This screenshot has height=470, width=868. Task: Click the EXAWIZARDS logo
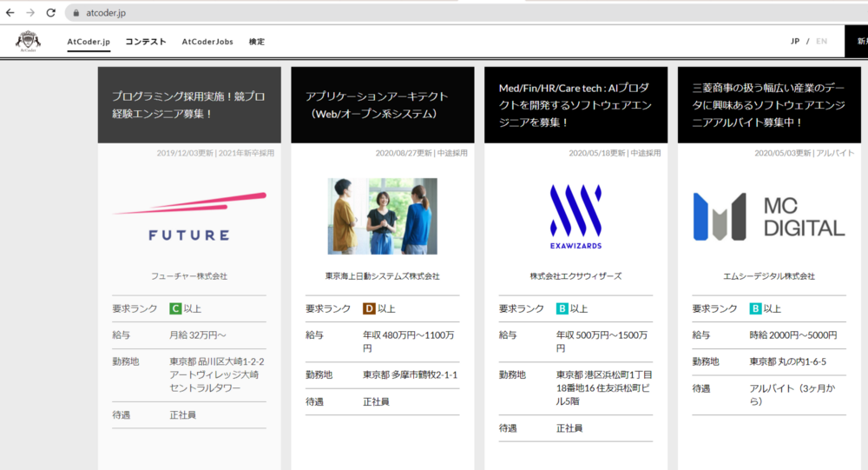pyautogui.click(x=575, y=216)
